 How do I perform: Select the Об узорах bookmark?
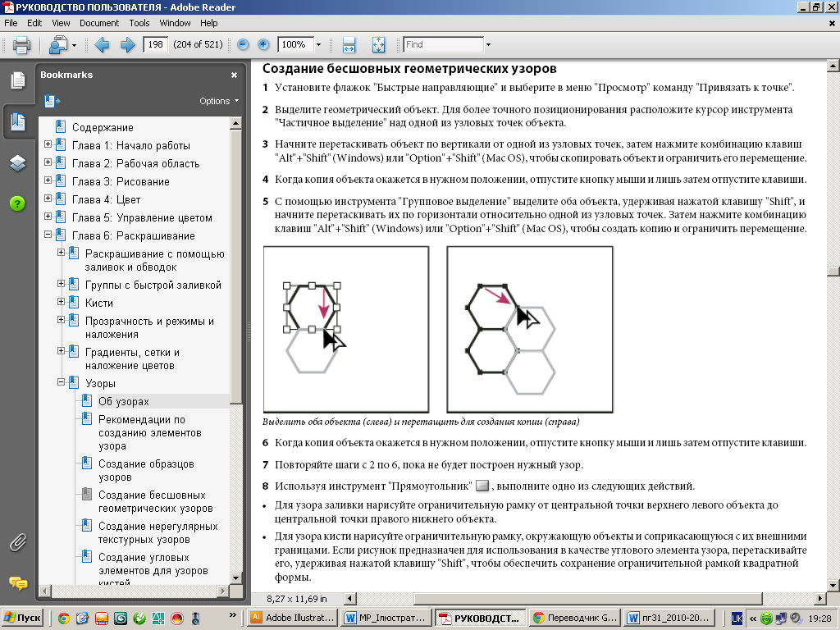tap(124, 402)
